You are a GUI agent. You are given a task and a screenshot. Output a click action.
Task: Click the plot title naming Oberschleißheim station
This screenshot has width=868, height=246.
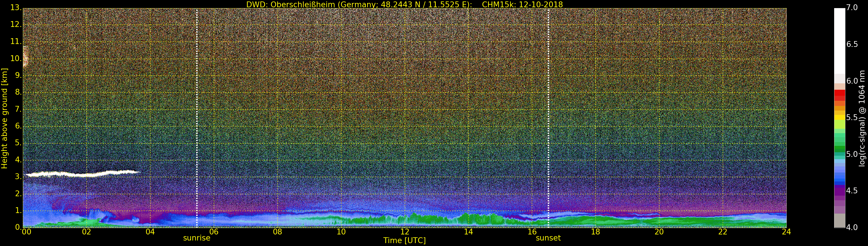404,4
